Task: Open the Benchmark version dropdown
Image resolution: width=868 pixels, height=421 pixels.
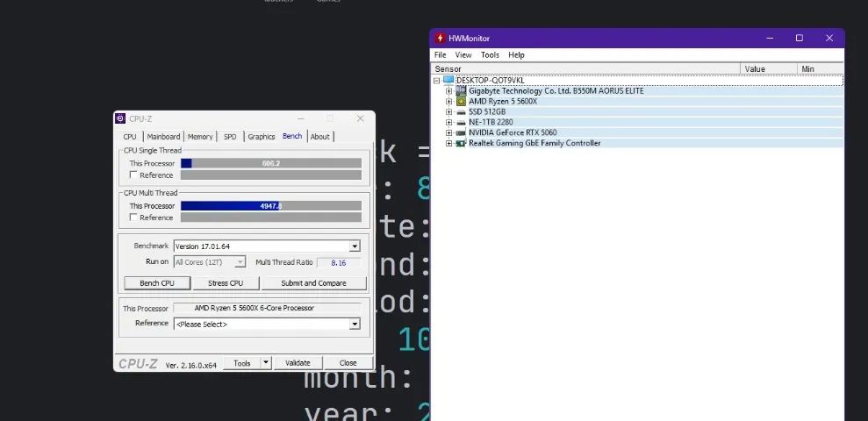Action: (x=355, y=246)
